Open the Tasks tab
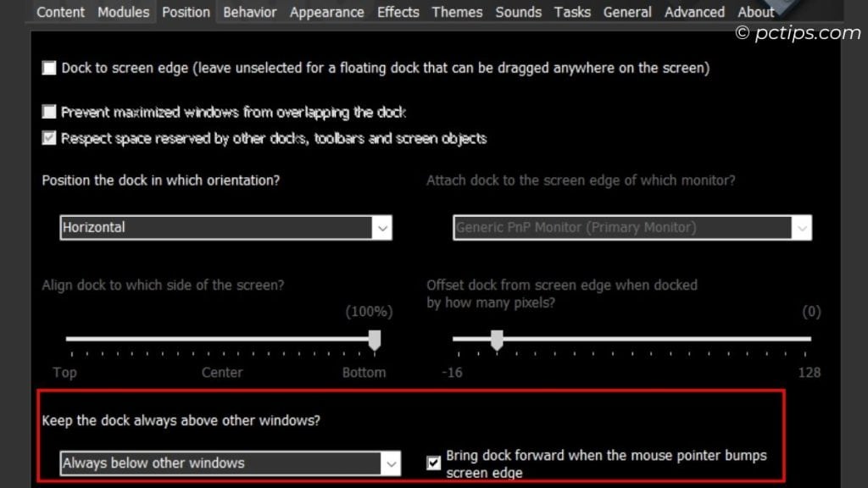The image size is (868, 488). point(571,12)
